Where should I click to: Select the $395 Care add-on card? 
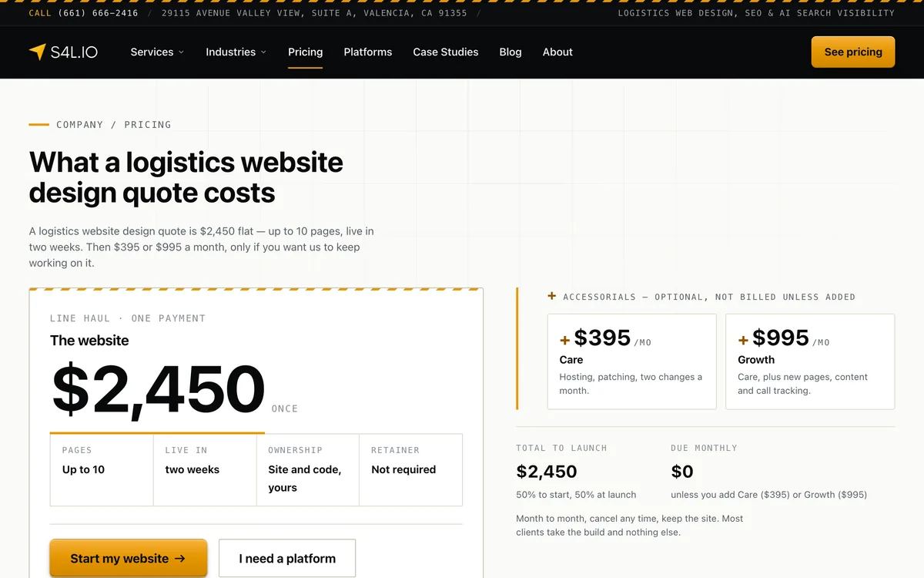pos(631,361)
